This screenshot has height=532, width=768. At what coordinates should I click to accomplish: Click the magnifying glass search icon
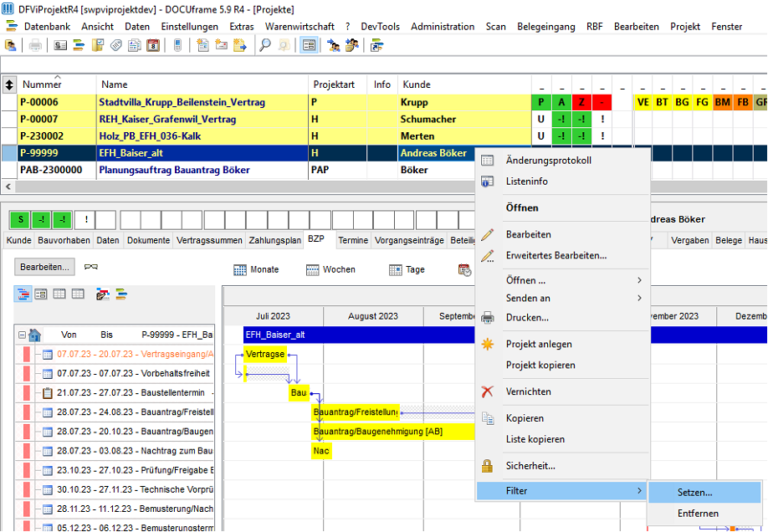coord(265,46)
